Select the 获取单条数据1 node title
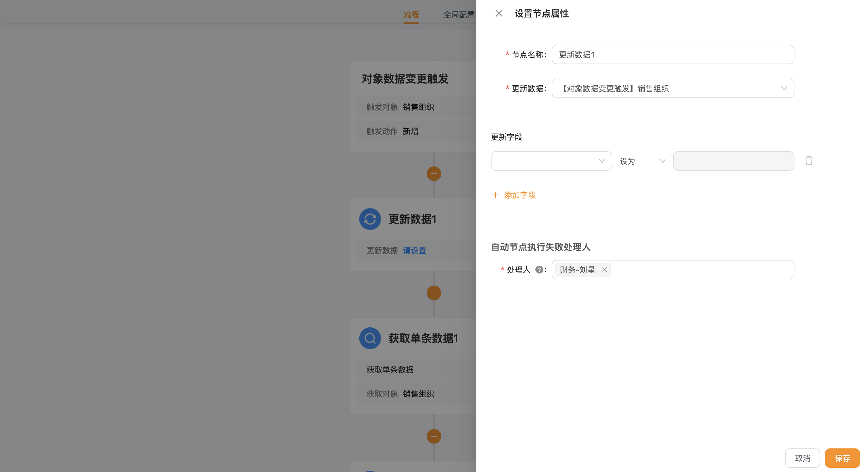Image resolution: width=868 pixels, height=472 pixels. [423, 338]
